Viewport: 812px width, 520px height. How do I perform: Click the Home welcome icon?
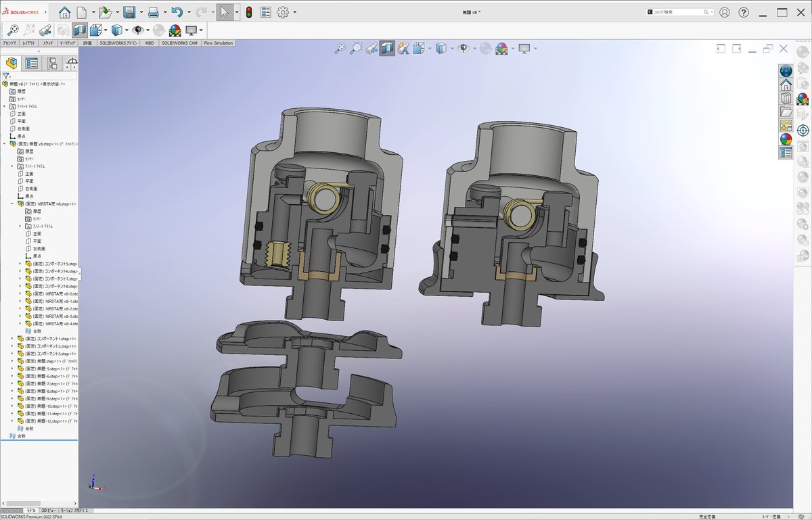[65, 12]
